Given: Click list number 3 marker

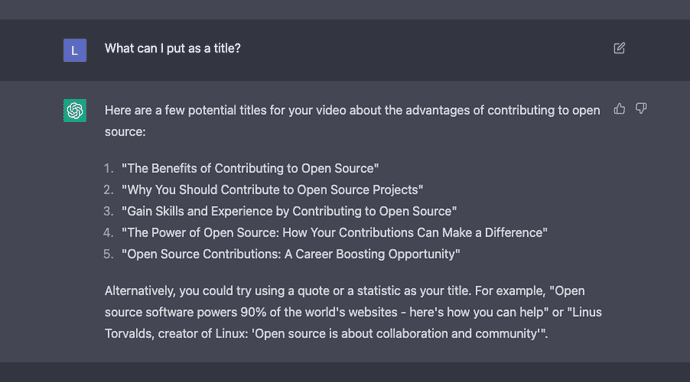Looking at the screenshot, I should (108, 211).
